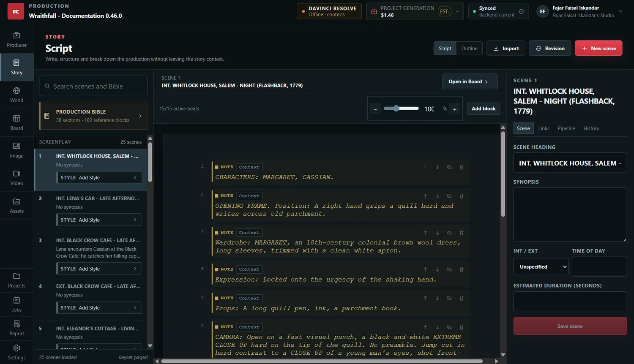Screen dimensions: 634x364
Task: Delete the Wardrobe note block
Action: [462, 233]
